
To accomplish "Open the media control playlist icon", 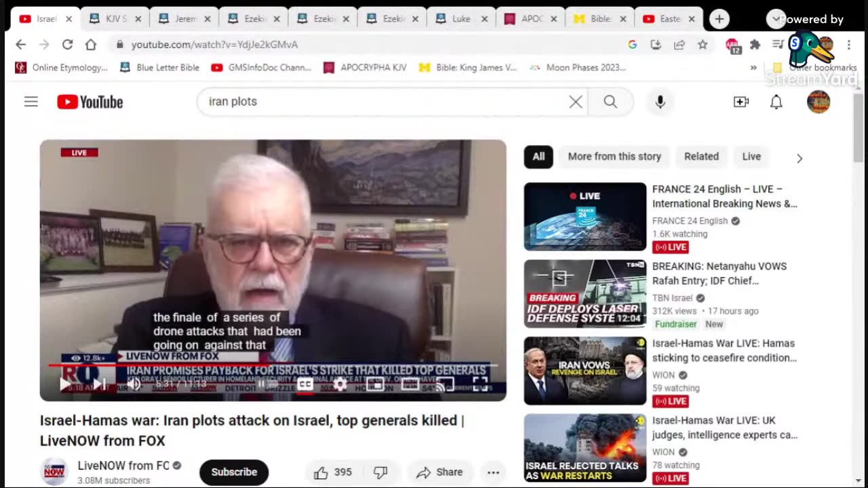I will click(778, 45).
